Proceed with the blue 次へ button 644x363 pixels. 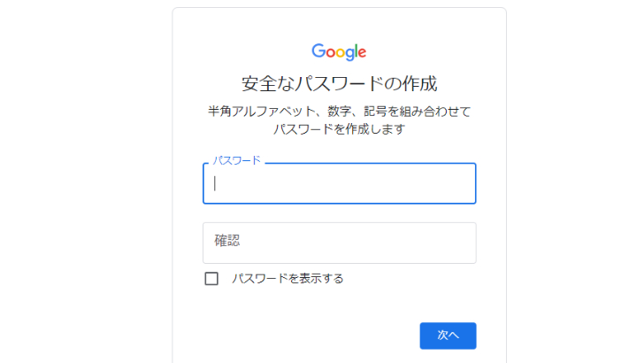pyautogui.click(x=448, y=336)
